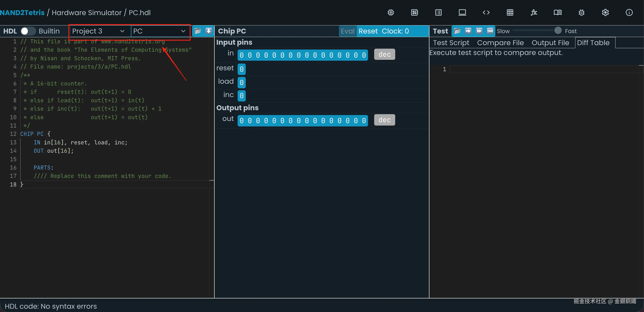The image size is (644, 312).
Task: Click the code brackets icon
Action: coord(486,12)
